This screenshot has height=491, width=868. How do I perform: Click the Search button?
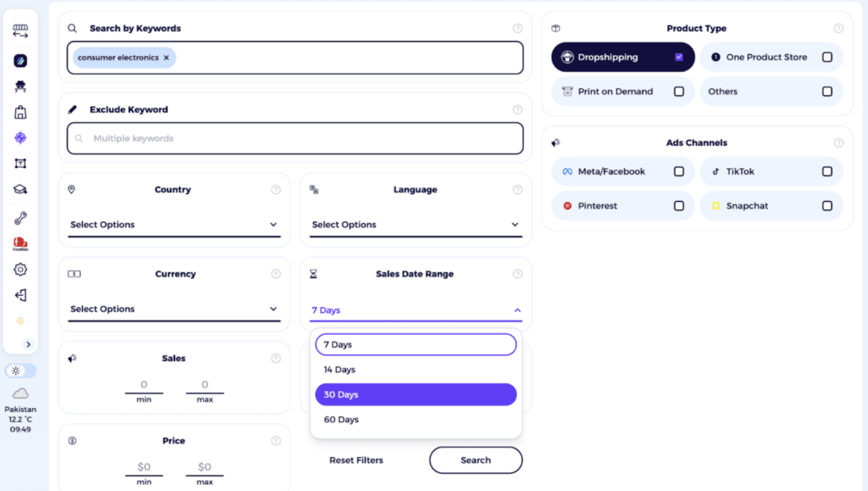click(x=476, y=460)
